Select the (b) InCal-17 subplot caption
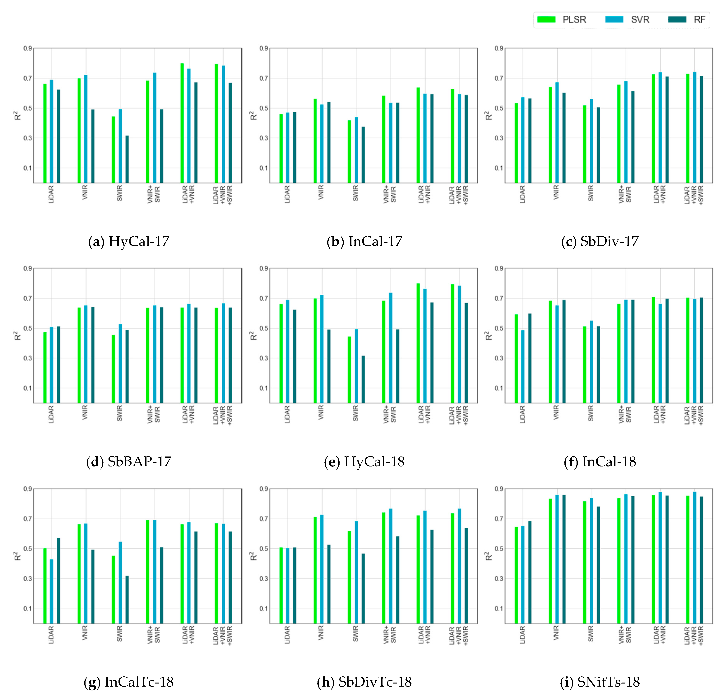This screenshot has height=700, width=728. click(x=364, y=242)
